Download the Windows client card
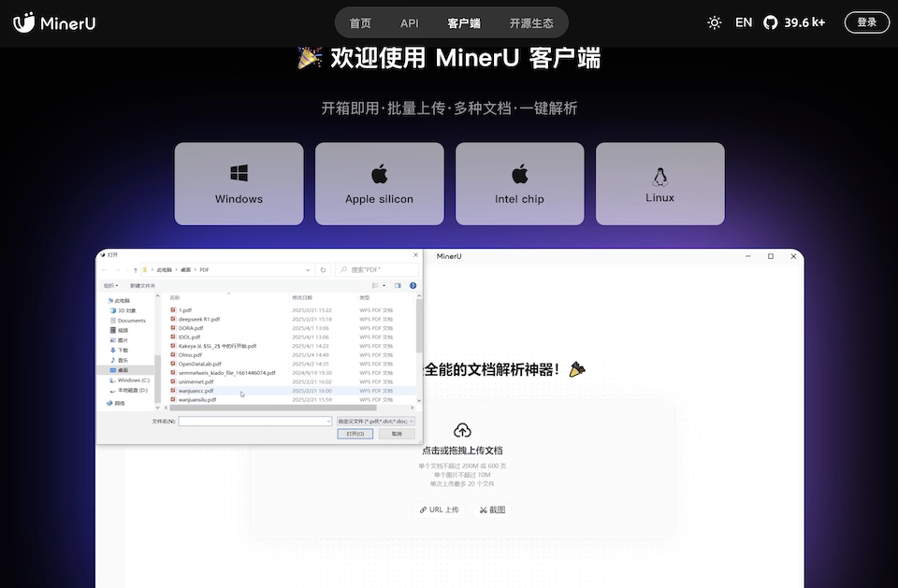 point(239,184)
